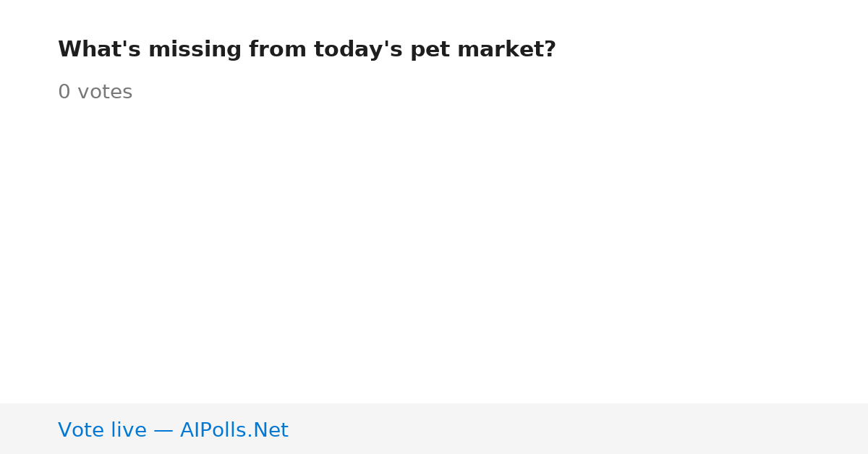Click the dash in the footer link

[163, 431]
